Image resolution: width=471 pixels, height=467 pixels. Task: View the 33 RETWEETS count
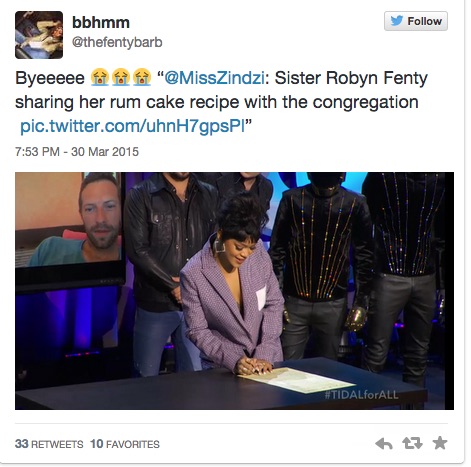pos(49,444)
